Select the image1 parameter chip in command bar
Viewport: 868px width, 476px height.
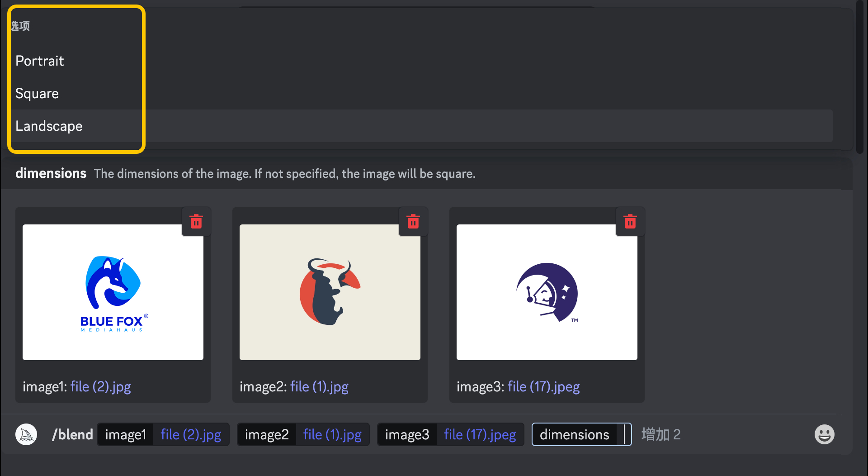pyautogui.click(x=164, y=434)
